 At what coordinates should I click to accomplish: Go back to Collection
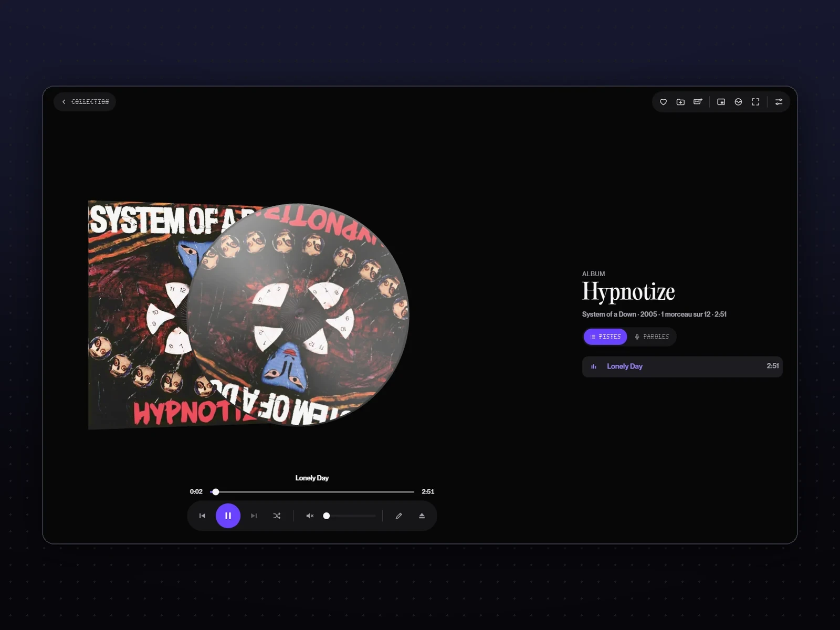click(85, 102)
